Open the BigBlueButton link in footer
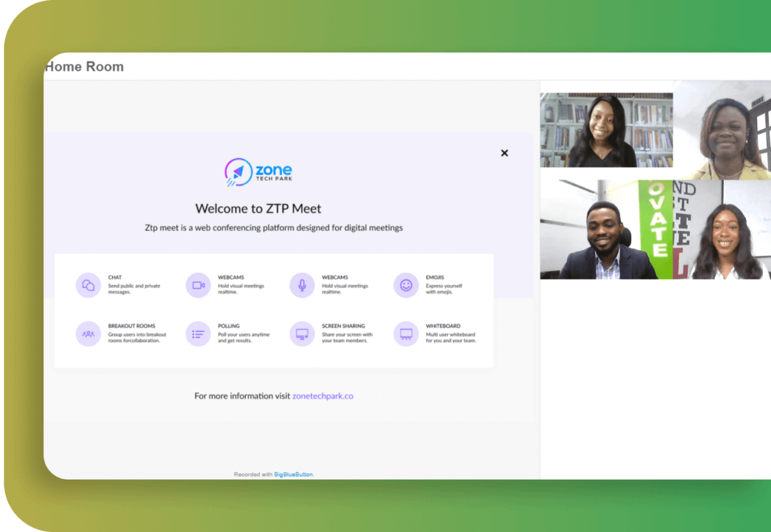Image resolution: width=771 pixels, height=532 pixels. tap(293, 474)
